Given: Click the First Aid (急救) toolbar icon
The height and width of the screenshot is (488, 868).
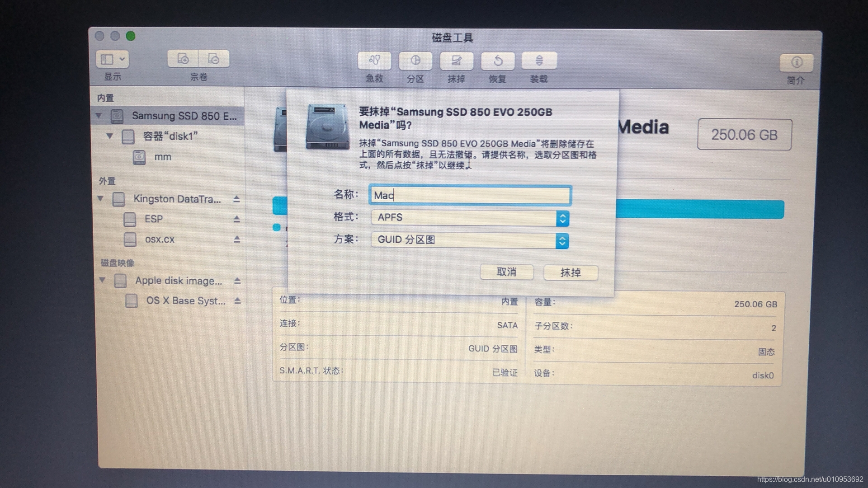Looking at the screenshot, I should click(x=374, y=61).
